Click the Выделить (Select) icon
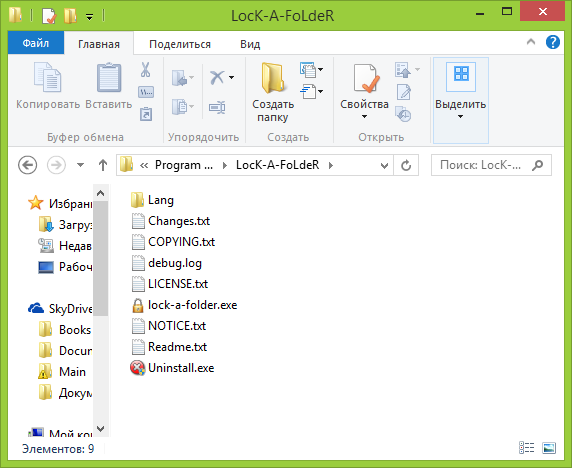This screenshot has width=572, height=468. [x=461, y=77]
